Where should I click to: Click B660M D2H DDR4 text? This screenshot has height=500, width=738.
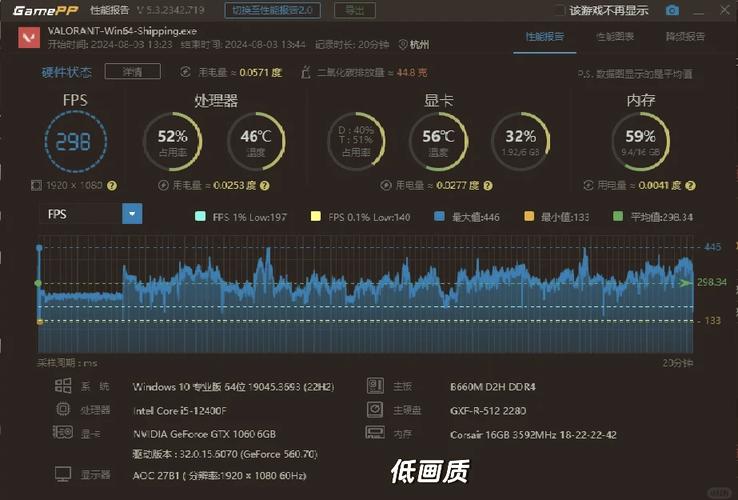pos(493,387)
